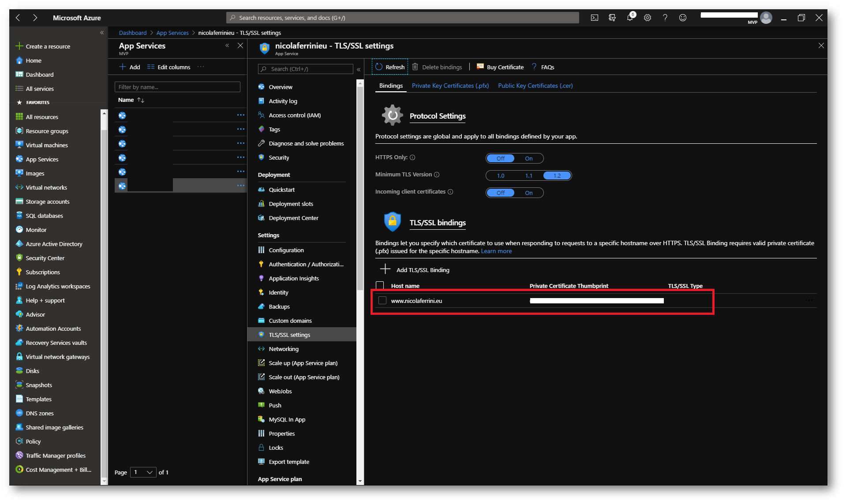846x504 pixels.
Task: Click the Dashboard breadcrumb link
Action: [133, 33]
